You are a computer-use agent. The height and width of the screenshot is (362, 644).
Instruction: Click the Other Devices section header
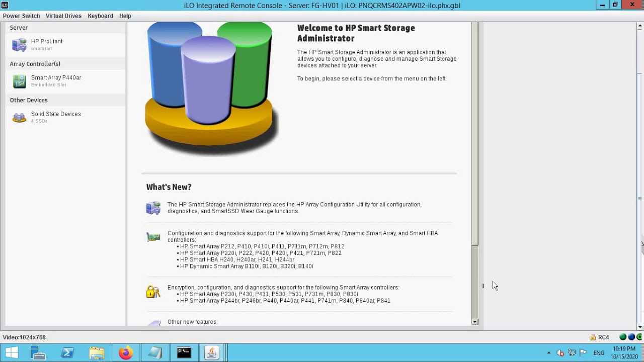point(29,100)
